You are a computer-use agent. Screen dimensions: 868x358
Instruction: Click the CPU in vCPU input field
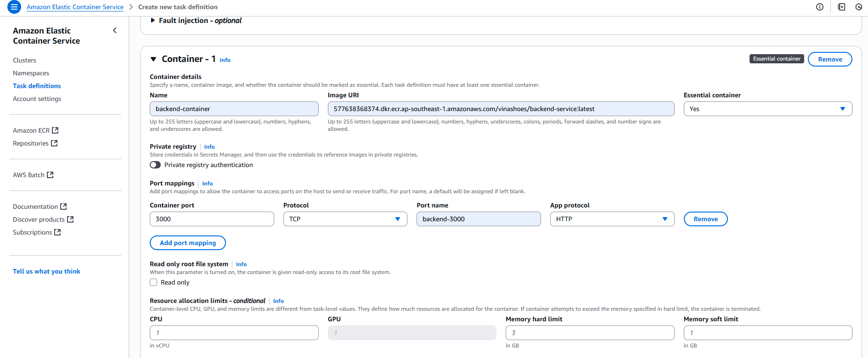[x=234, y=333]
